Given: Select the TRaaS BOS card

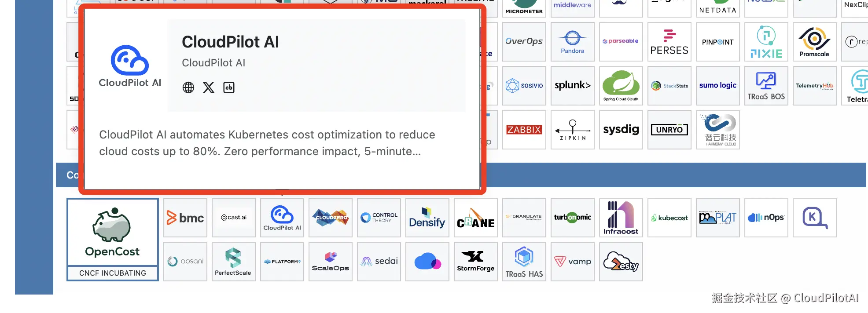Looking at the screenshot, I should tap(766, 86).
